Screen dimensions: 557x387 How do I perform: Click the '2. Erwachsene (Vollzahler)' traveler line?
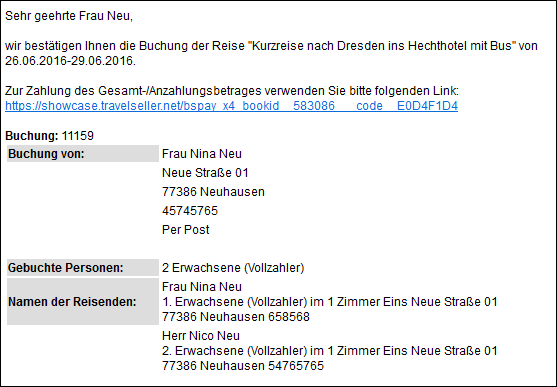(x=330, y=351)
